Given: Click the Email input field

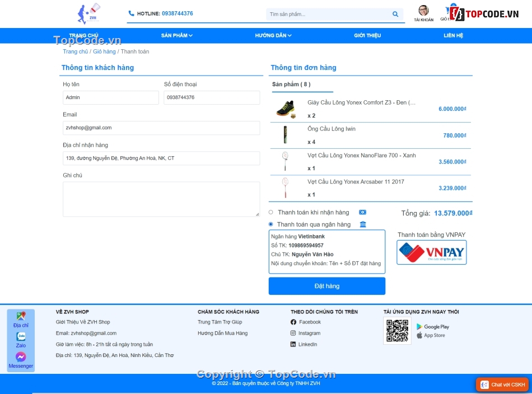Looking at the screenshot, I should [x=161, y=128].
